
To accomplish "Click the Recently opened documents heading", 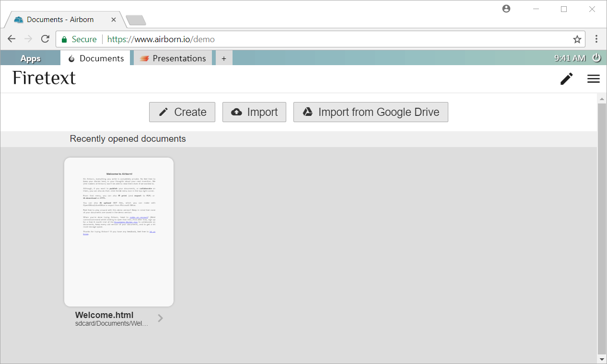I will [x=128, y=139].
